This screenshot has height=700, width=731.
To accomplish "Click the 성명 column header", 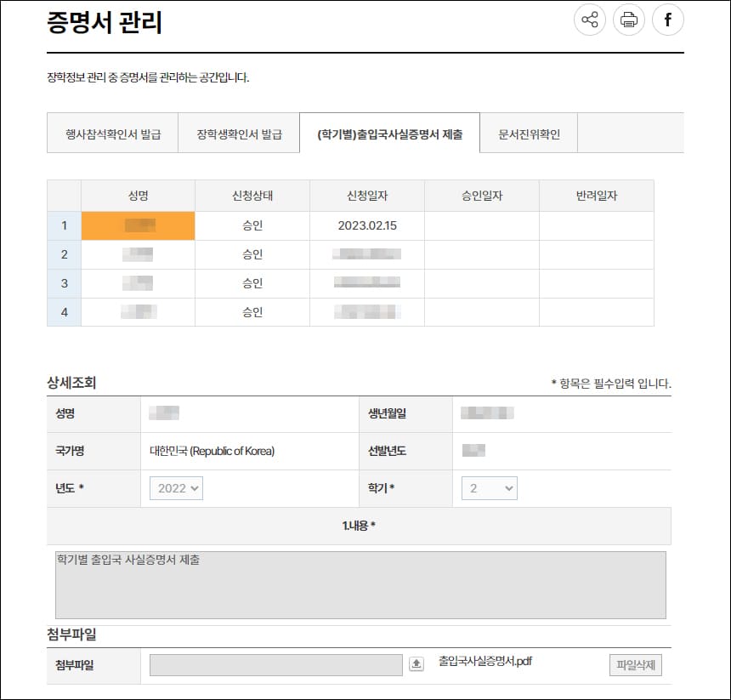I will [x=137, y=195].
